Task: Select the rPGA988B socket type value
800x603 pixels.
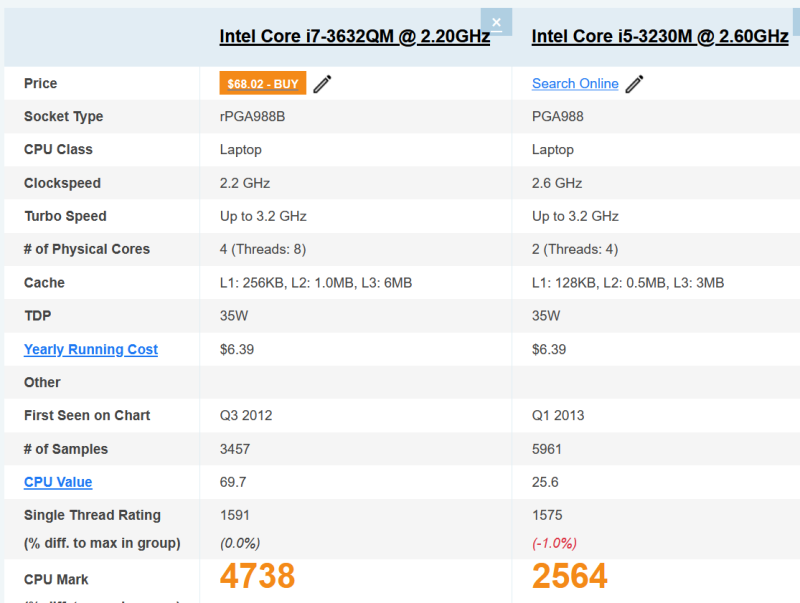Action: 252,117
